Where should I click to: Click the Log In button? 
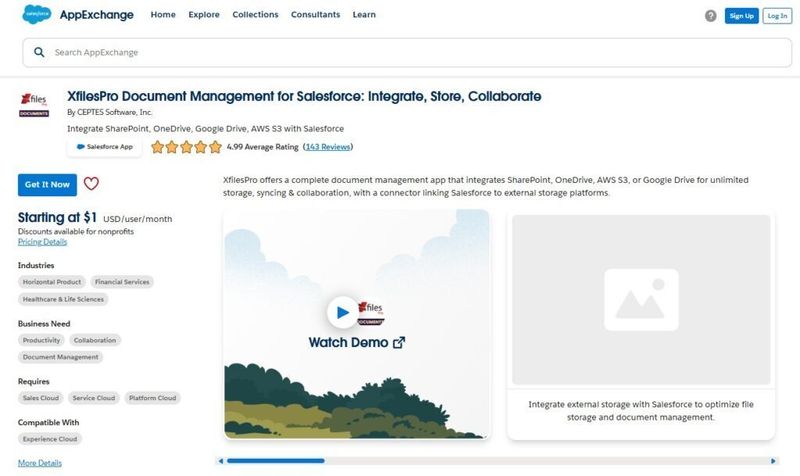pos(777,16)
